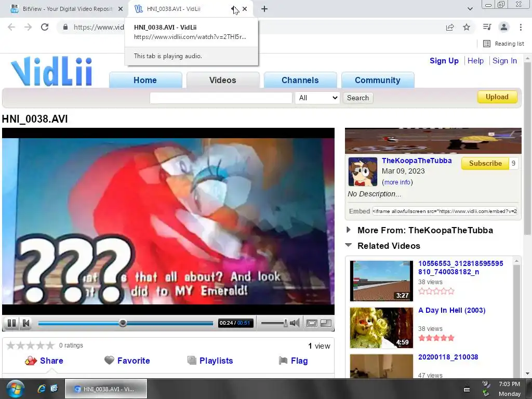The image size is (532, 399).
Task: Open the Chrome profile icon
Action: pyautogui.click(x=504, y=27)
